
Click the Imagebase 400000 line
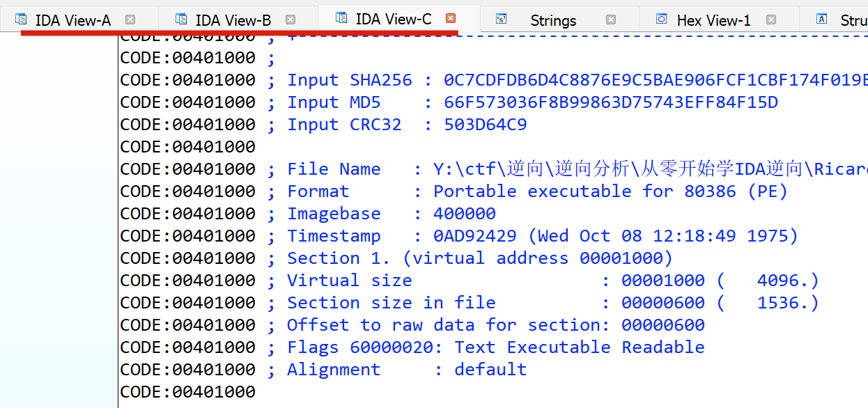(x=308, y=214)
